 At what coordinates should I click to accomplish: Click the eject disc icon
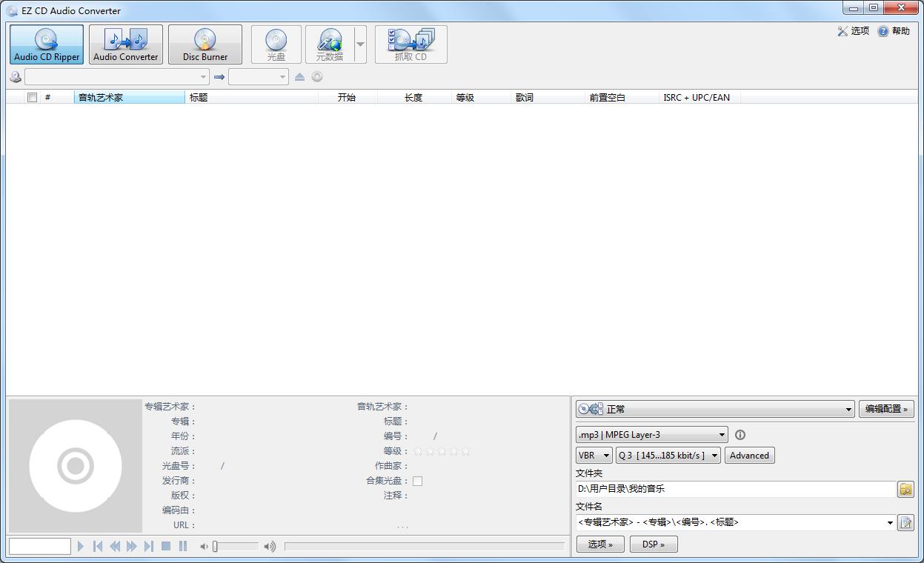(x=299, y=77)
